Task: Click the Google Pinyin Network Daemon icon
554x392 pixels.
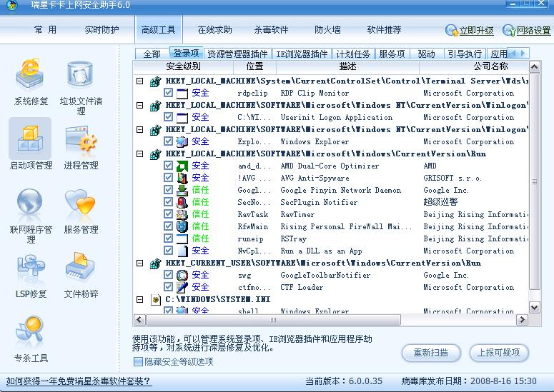Action: click(182, 190)
